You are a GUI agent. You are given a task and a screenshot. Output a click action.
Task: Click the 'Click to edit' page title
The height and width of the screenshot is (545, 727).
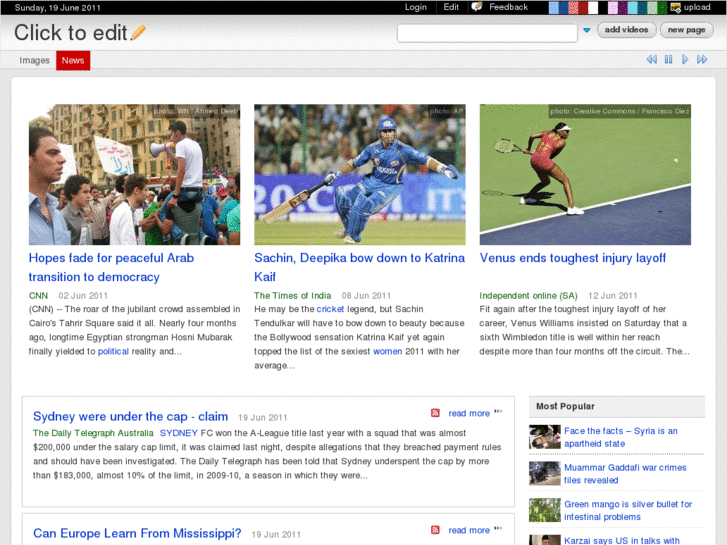pyautogui.click(x=70, y=32)
